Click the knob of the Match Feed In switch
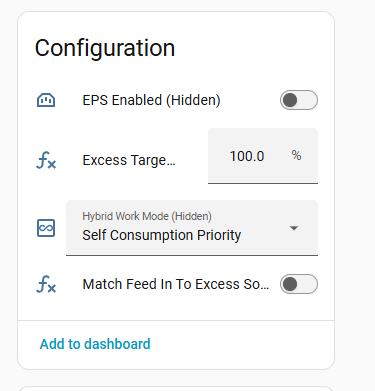Screen dimensions: 375x391 (290, 284)
